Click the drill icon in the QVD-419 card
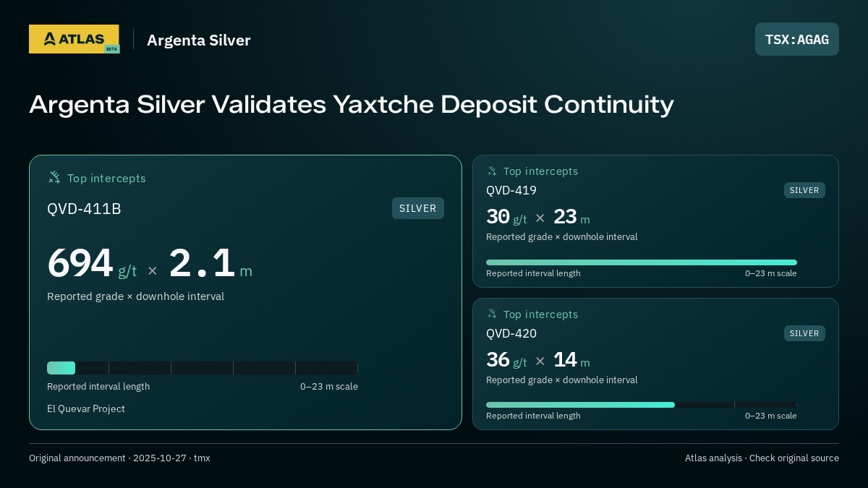 pos(492,171)
